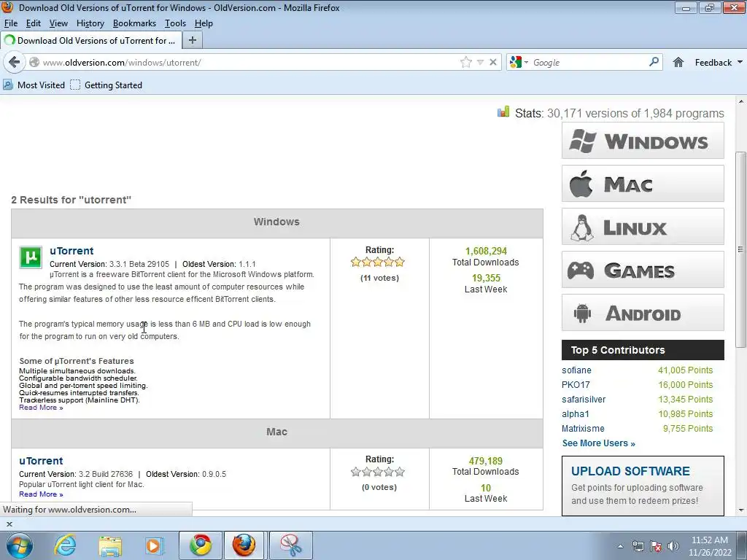
Task: Open a new tab with plus button
Action: tap(193, 41)
